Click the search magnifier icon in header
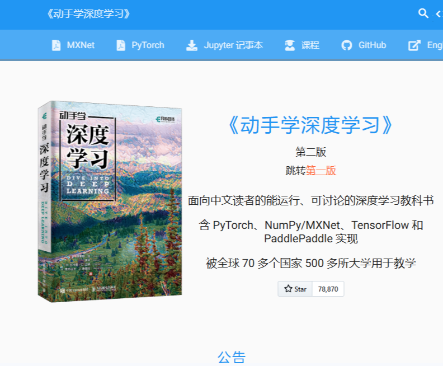443x366 pixels. (423, 13)
